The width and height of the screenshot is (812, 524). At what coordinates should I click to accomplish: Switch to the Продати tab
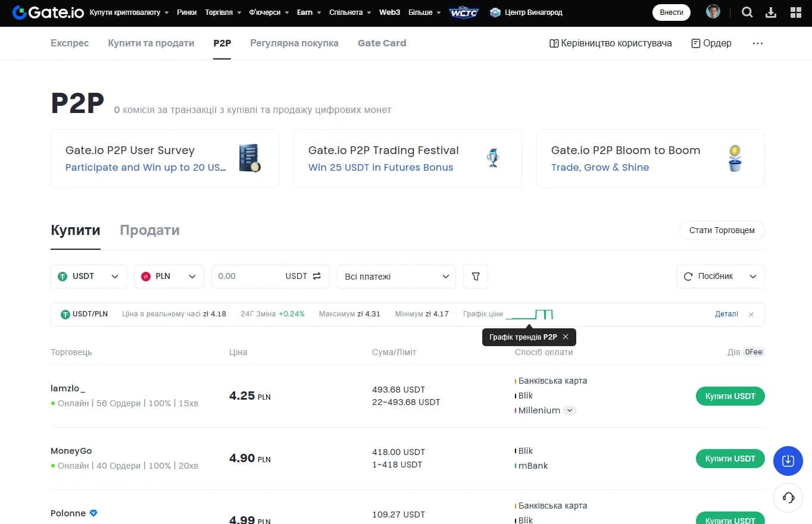coord(149,230)
